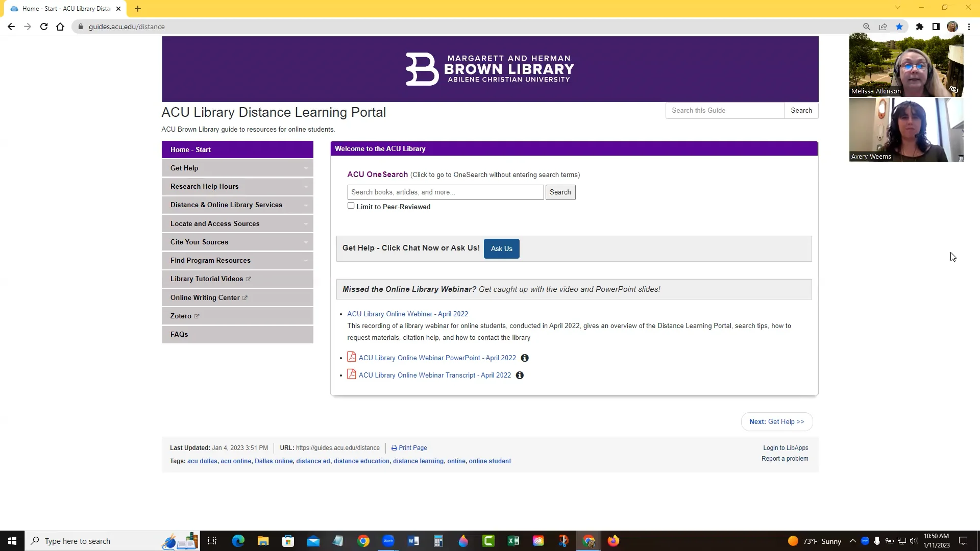Click the bookmark star icon
This screenshot has height=551, width=980.
click(x=899, y=27)
